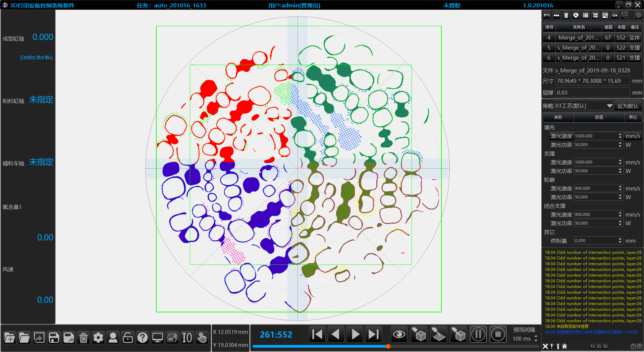Click the 备注 column header
The height and width of the screenshot is (352, 644).
(x=635, y=27)
